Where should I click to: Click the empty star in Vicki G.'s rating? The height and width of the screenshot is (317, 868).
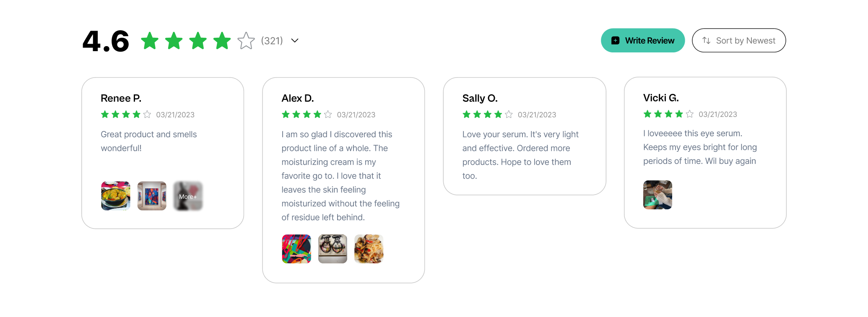[x=690, y=114]
